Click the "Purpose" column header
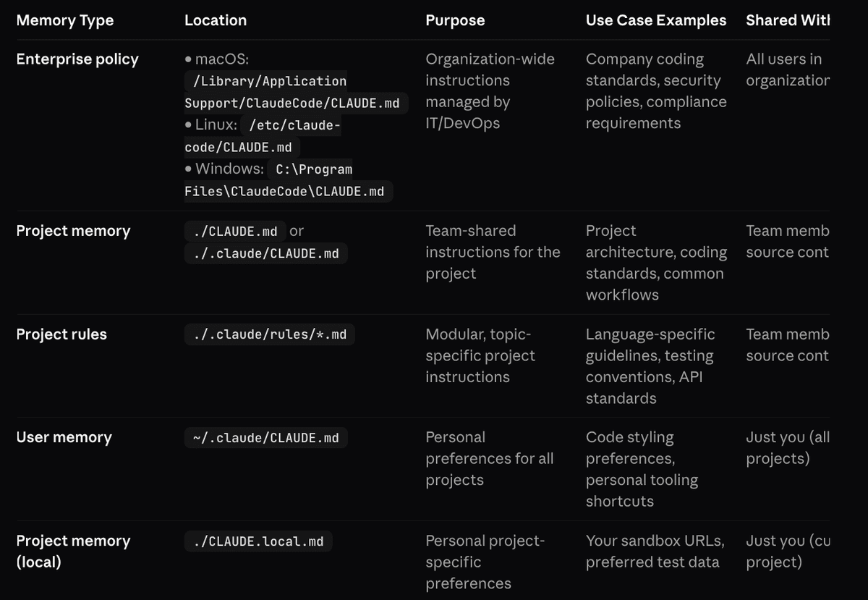This screenshot has width=868, height=600. tap(455, 20)
